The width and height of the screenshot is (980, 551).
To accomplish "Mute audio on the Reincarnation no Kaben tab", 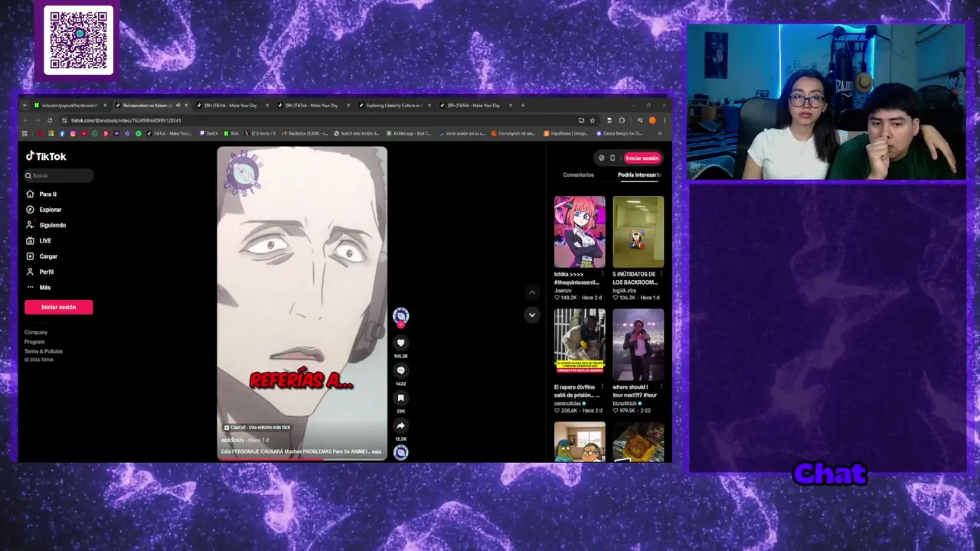I will 178,105.
